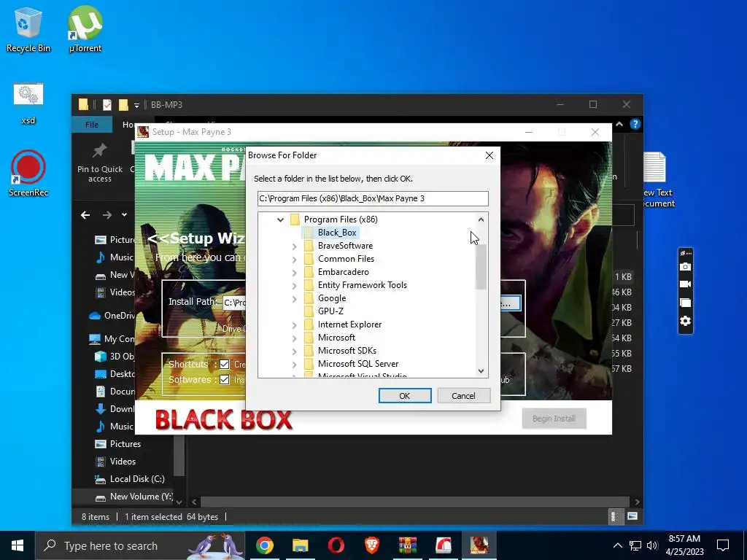The image size is (747, 560).
Task: Toggle the Shortcuts checkbox in setup
Action: tap(225, 365)
